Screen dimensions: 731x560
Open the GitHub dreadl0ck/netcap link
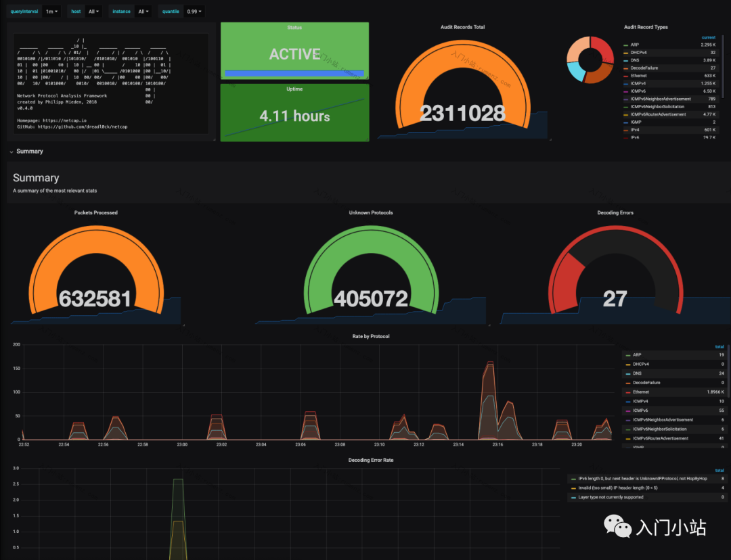[x=82, y=126]
